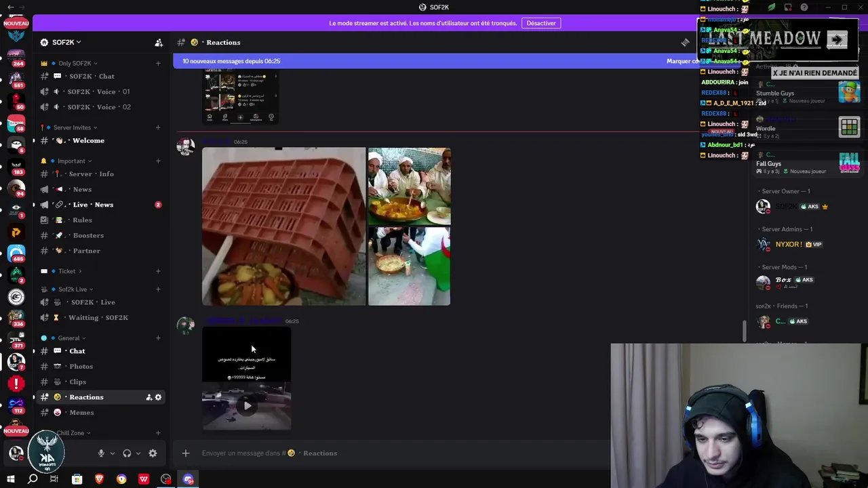Add channel to Important category plus
868x488 pixels.
tap(158, 161)
